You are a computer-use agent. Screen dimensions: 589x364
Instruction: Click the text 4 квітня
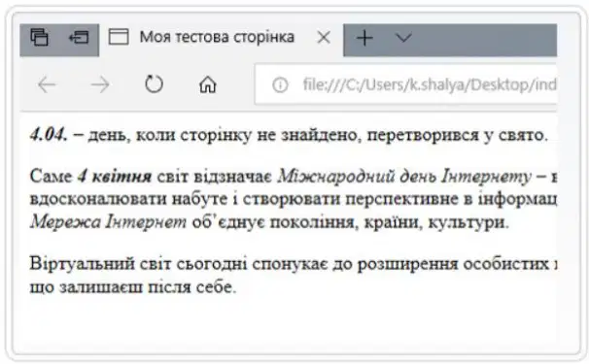coord(114,176)
